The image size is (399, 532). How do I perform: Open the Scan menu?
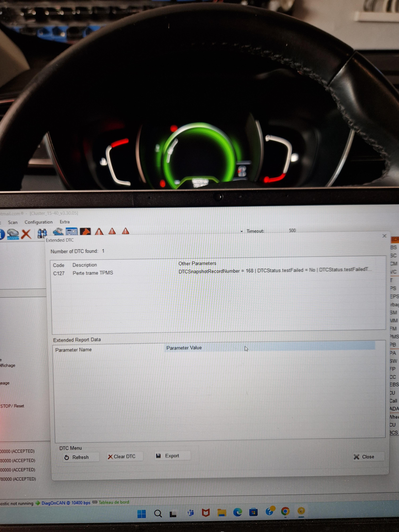[x=13, y=222]
